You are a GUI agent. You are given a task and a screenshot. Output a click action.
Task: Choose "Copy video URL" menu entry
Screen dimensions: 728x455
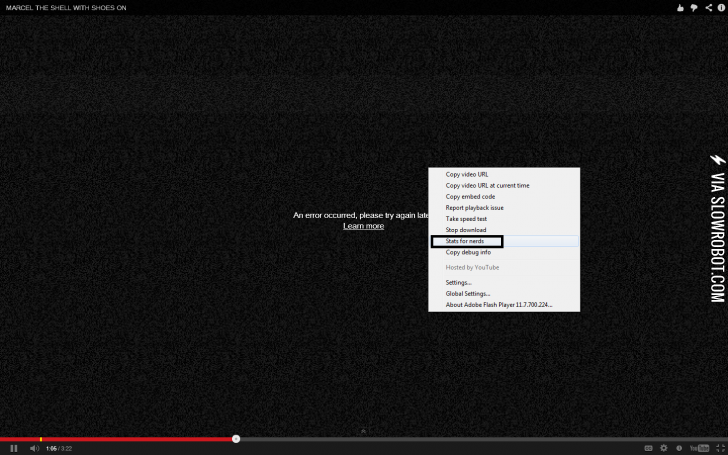click(467, 174)
